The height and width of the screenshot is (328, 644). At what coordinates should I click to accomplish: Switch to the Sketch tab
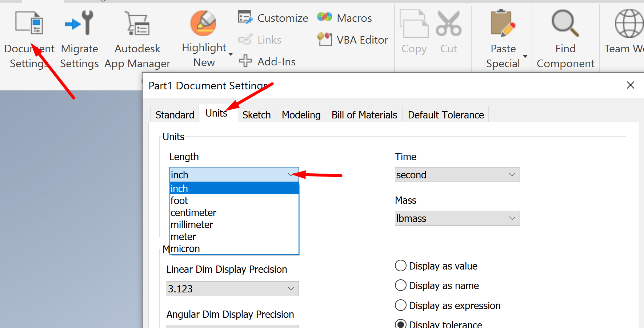click(x=256, y=114)
